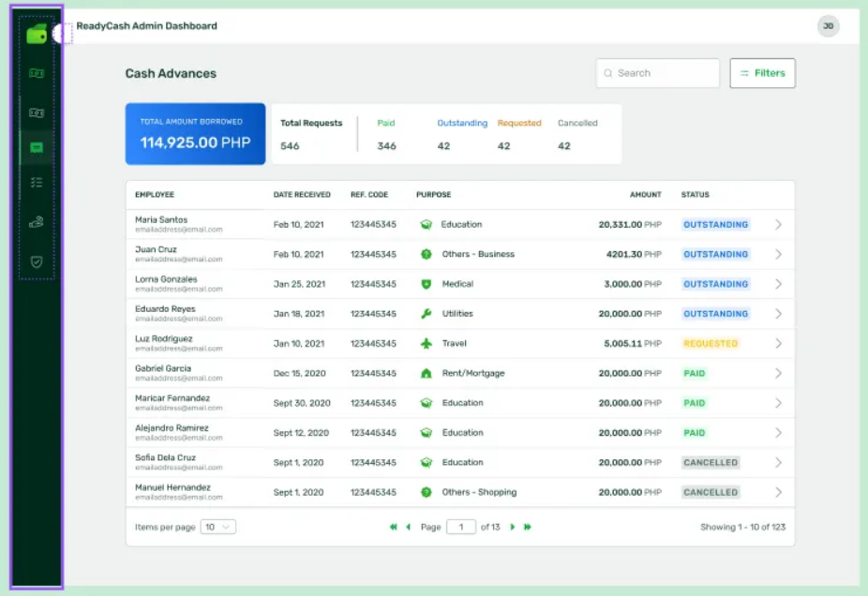The image size is (868, 596).
Task: Open the gray banknote sidebar icon
Action: pyautogui.click(x=37, y=112)
